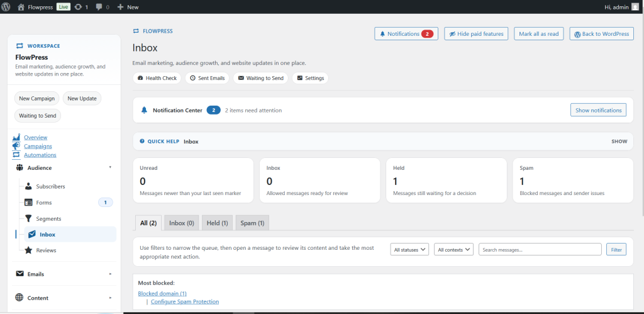Click the Emails envelope icon

coord(19,274)
